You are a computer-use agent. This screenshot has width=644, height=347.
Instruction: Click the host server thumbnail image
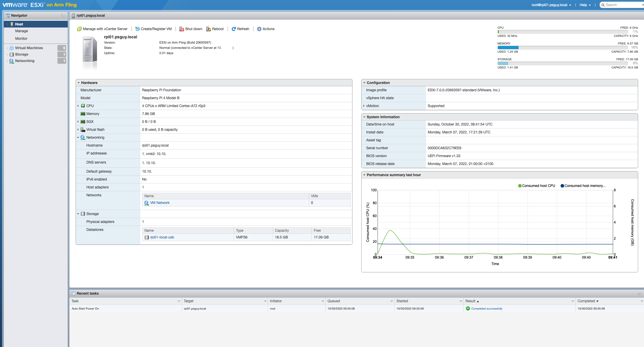click(x=89, y=53)
